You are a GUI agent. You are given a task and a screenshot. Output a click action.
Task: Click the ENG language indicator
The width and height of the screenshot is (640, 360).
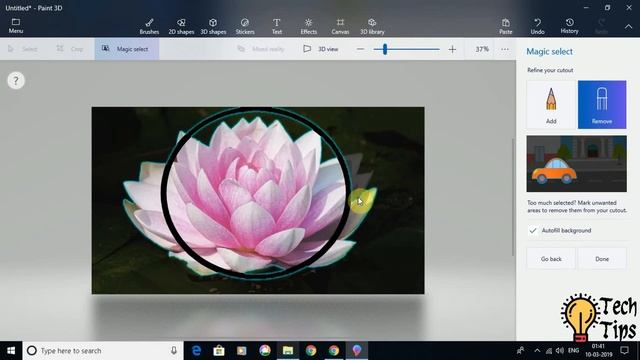[573, 351]
